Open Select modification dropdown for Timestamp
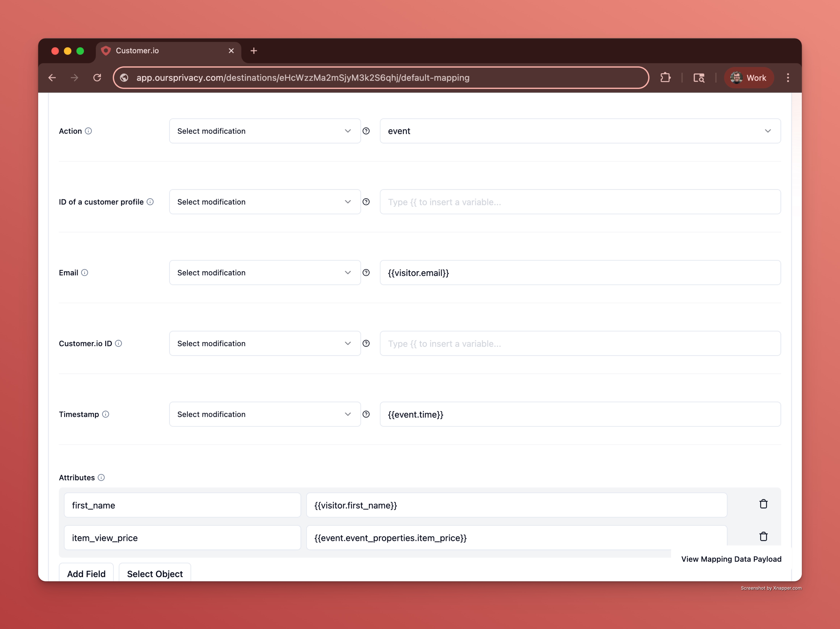 265,414
